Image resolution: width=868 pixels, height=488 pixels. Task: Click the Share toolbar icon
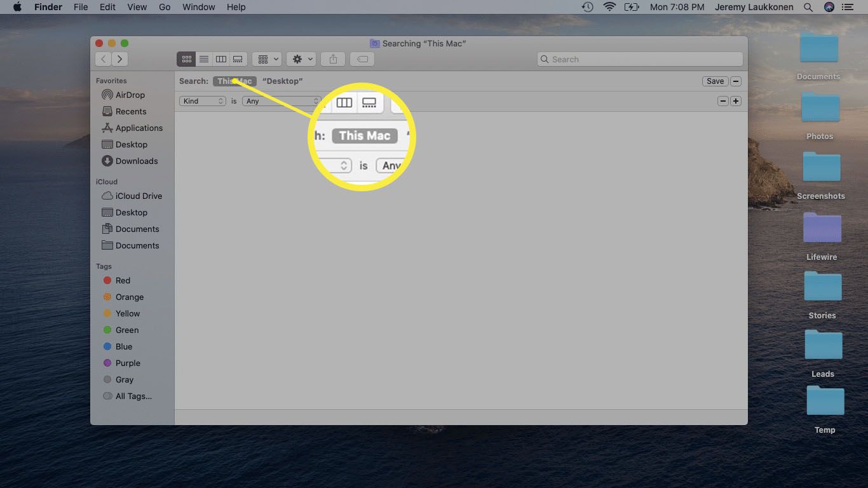pyautogui.click(x=333, y=59)
